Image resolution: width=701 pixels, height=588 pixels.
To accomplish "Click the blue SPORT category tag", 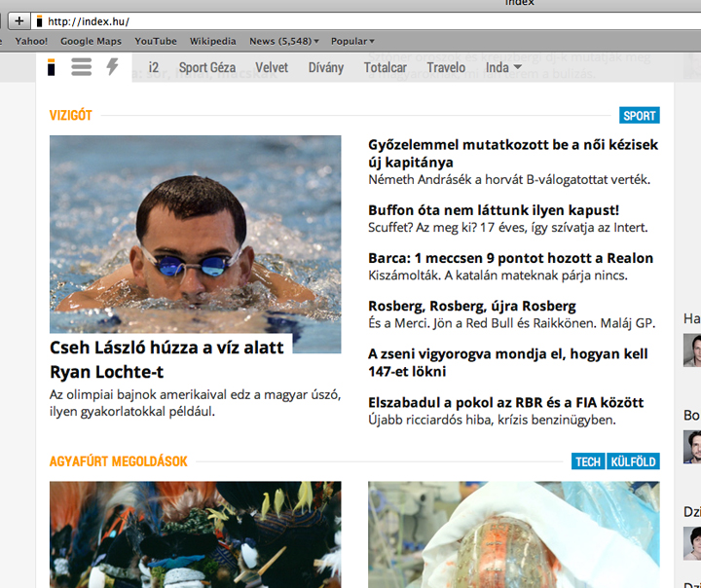I will pos(640,116).
